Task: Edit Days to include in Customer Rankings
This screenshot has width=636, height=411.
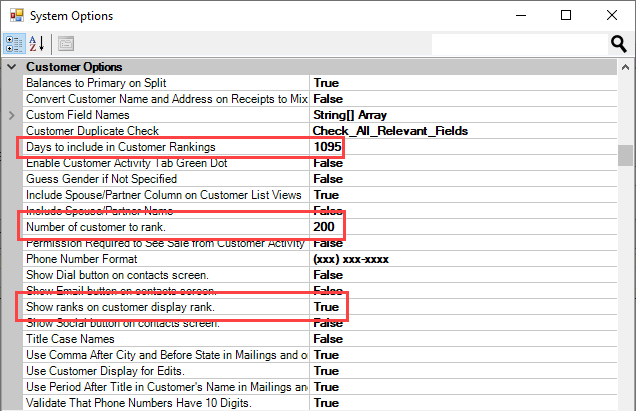Action: tap(327, 147)
